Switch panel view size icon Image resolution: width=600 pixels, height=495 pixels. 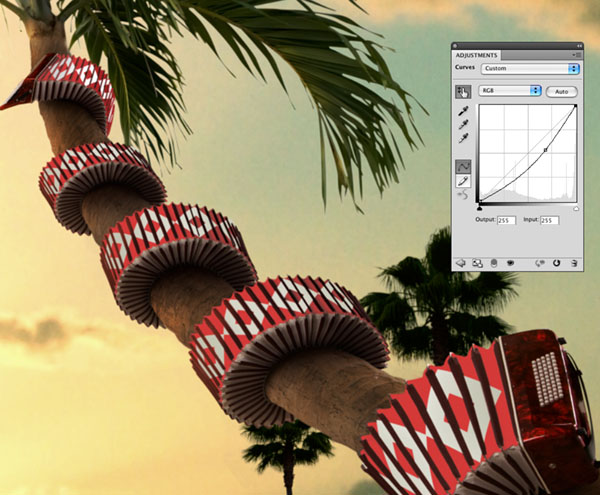(x=477, y=263)
